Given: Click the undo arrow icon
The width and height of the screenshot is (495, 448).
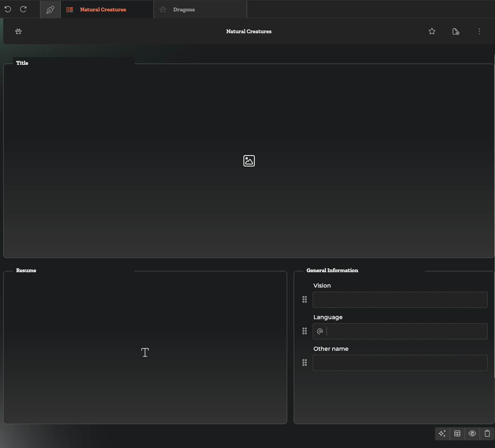Looking at the screenshot, I should (8, 9).
